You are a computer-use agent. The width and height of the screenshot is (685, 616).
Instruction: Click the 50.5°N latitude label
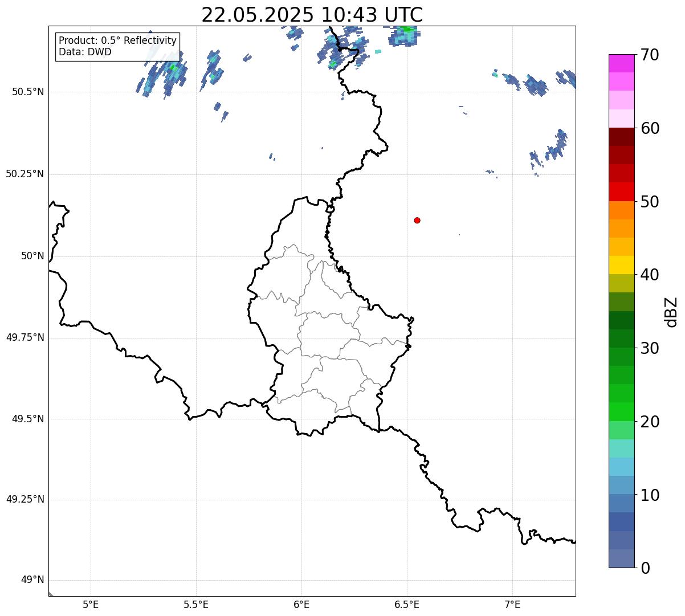(x=27, y=92)
